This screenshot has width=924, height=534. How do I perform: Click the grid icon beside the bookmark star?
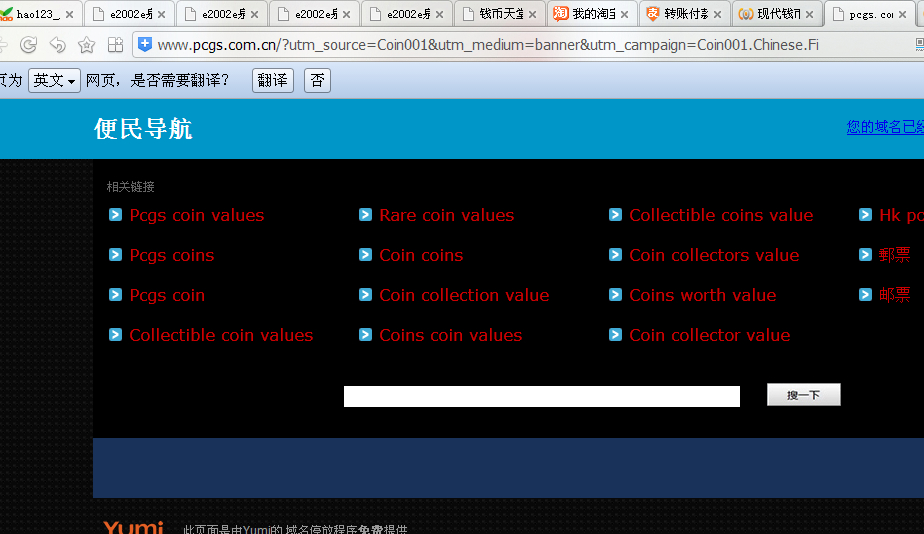pyautogui.click(x=115, y=45)
